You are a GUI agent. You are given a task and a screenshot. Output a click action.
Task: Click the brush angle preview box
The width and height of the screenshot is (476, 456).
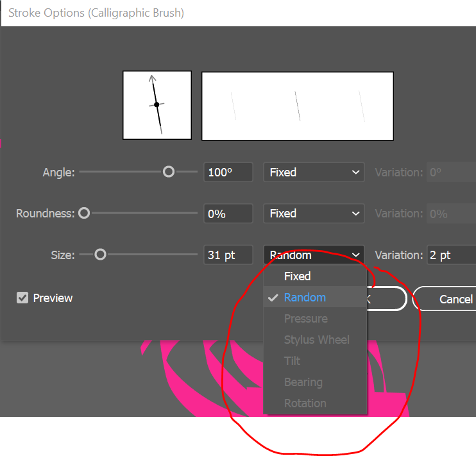tap(157, 105)
